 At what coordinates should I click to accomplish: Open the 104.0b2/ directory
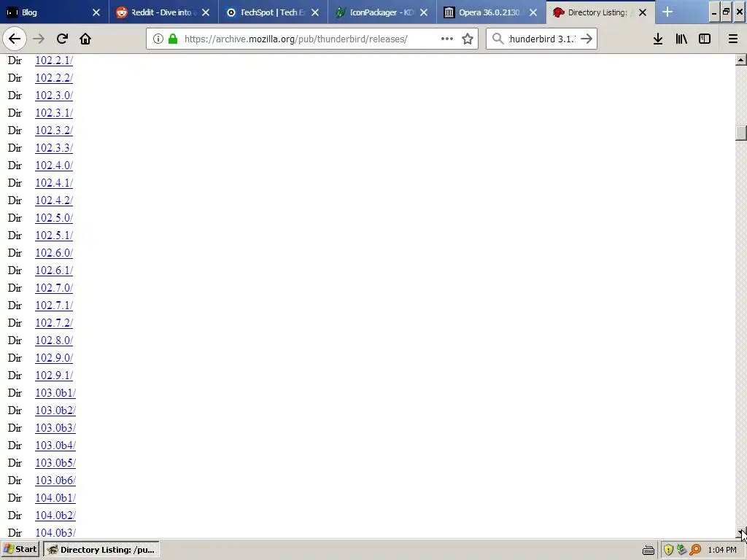click(x=55, y=516)
